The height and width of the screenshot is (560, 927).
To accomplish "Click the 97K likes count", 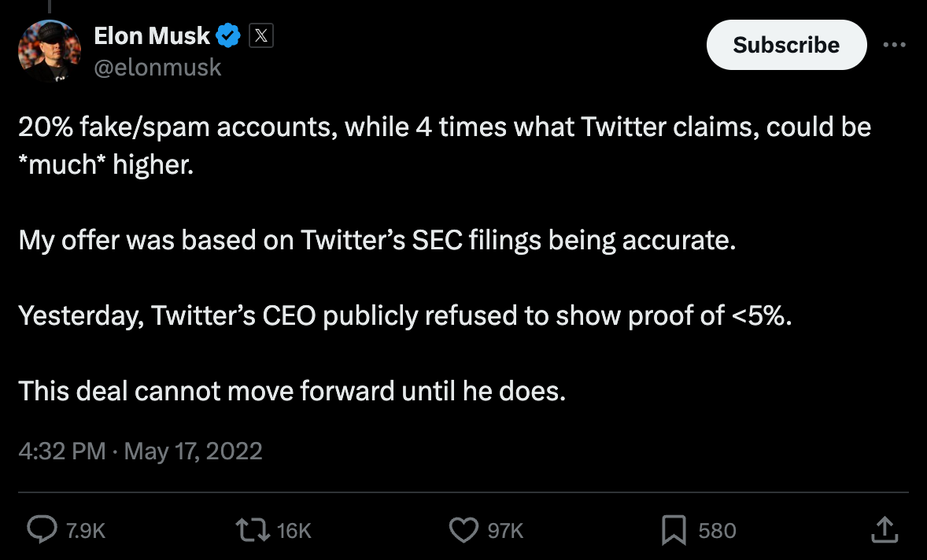I will 505,531.
